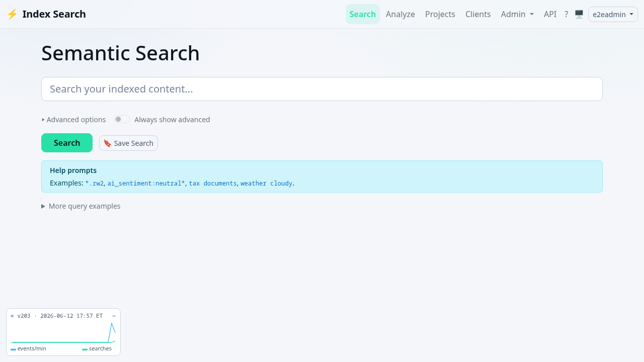Minimize the stats widget with dash button
644x362 pixels.
click(x=114, y=316)
